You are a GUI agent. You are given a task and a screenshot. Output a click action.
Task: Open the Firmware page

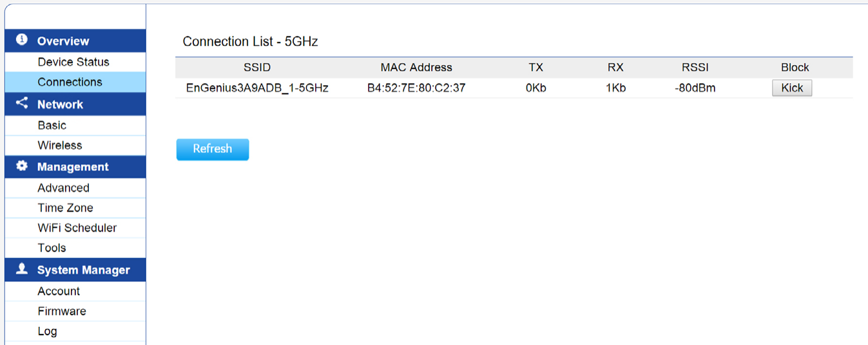[x=62, y=311]
